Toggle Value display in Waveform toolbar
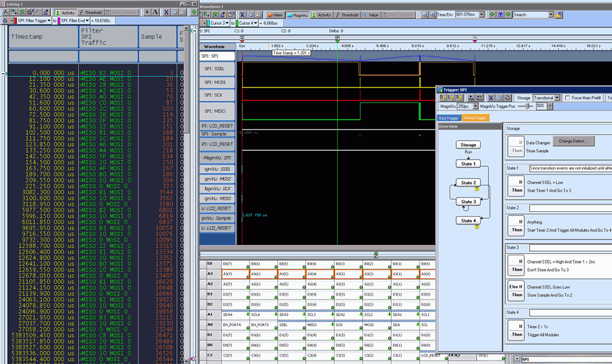Screen dimensions: 612x364 (x=371, y=15)
